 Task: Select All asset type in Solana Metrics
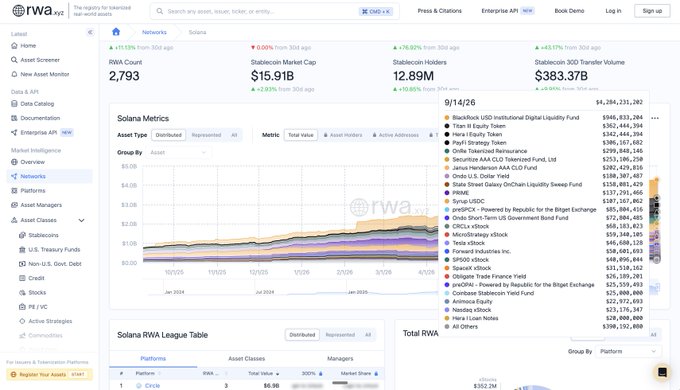[234, 135]
